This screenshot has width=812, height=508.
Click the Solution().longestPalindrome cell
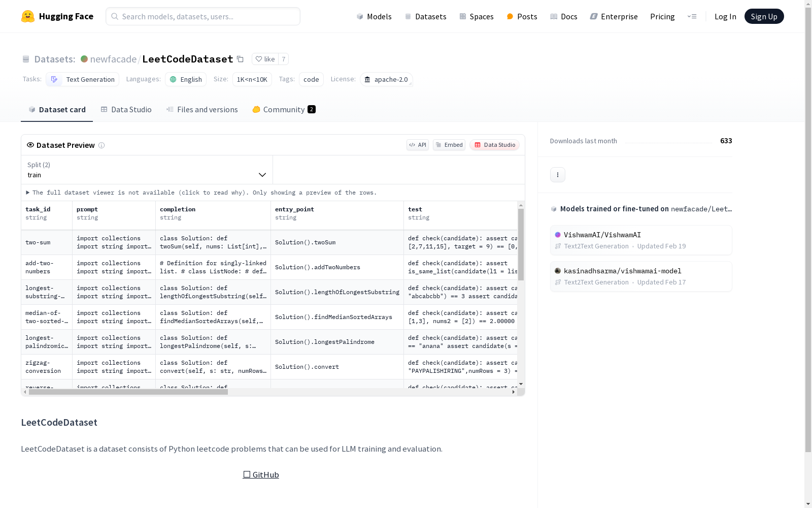click(337, 342)
